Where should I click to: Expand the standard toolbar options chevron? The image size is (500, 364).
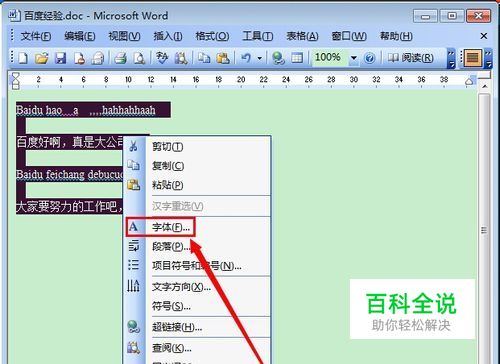(x=451, y=59)
